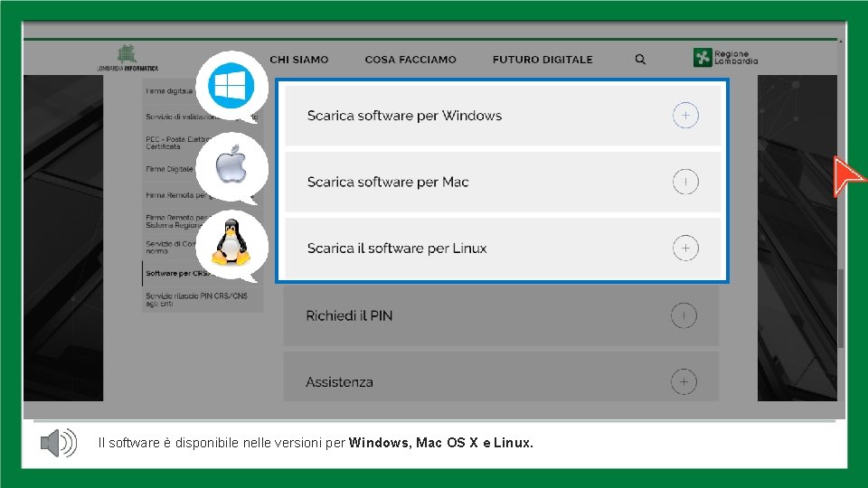
Task: Select 'Richiedi il PIN' text
Action: click(349, 316)
